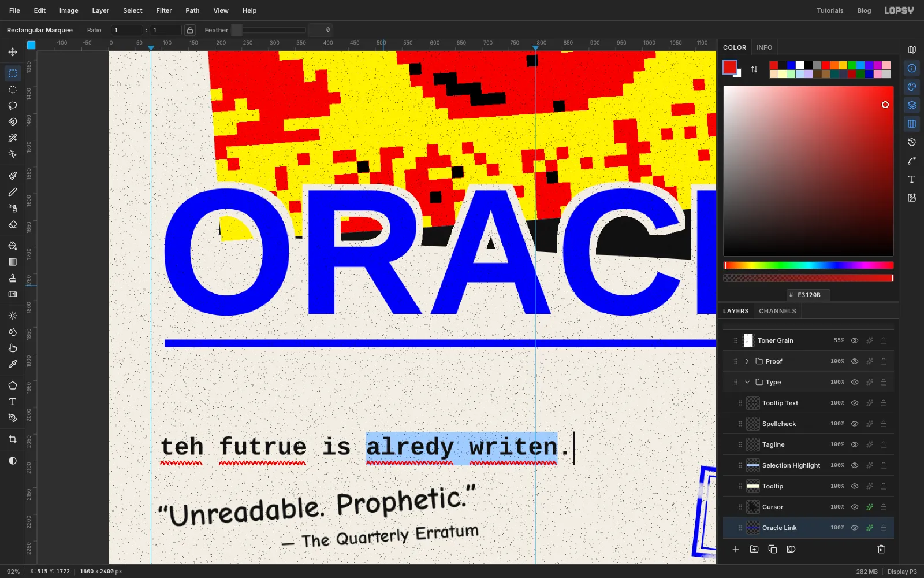Open the Filter menu
The width and height of the screenshot is (924, 578).
click(x=164, y=10)
